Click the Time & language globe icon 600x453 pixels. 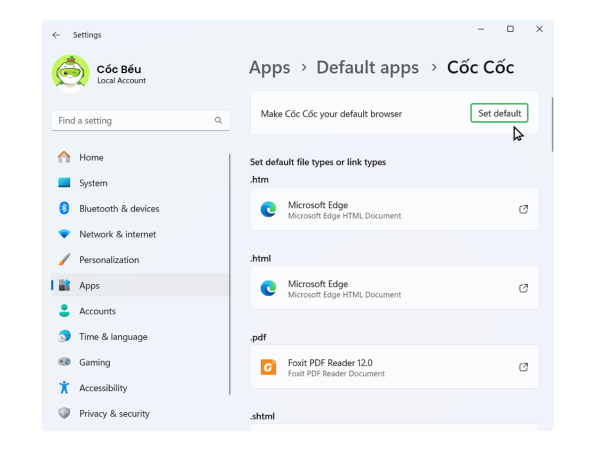pyautogui.click(x=64, y=336)
